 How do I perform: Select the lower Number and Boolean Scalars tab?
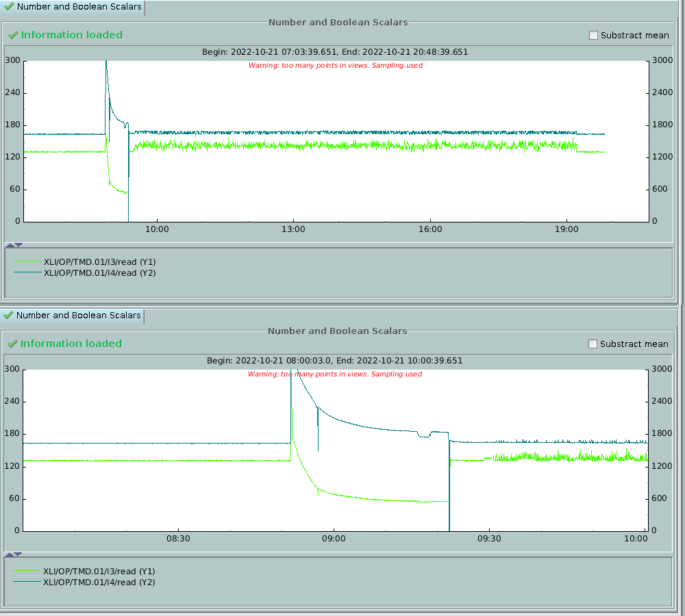point(72,316)
